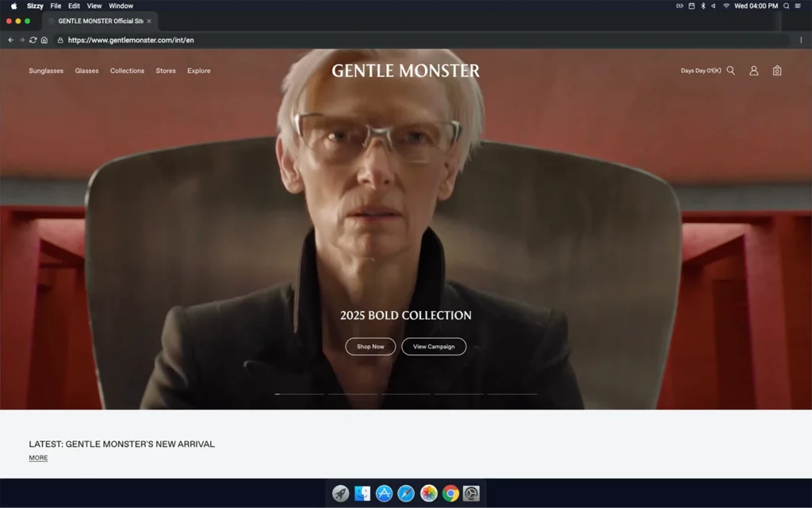Go to the browser home icon
Viewport: 812px width, 508px height.
tap(44, 40)
